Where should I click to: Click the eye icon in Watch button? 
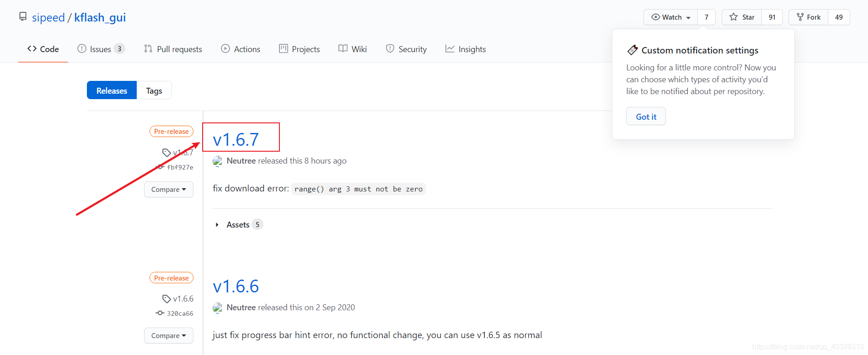(655, 17)
